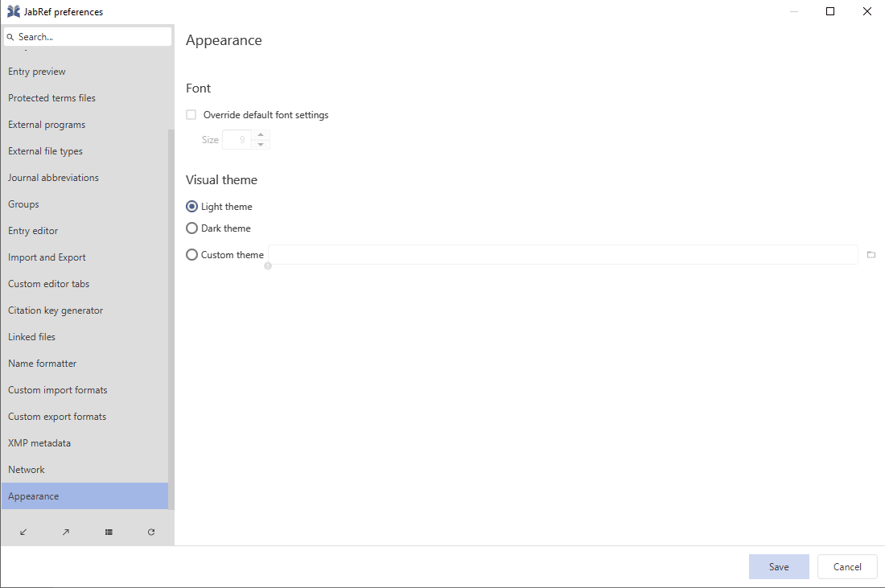Viewport: 885px width, 588px height.
Task: Click the custom theme path input field
Action: pos(563,255)
